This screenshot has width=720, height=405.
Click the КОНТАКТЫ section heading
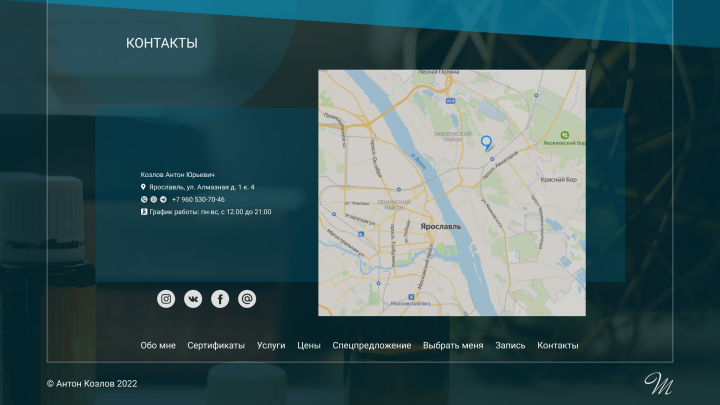(162, 43)
